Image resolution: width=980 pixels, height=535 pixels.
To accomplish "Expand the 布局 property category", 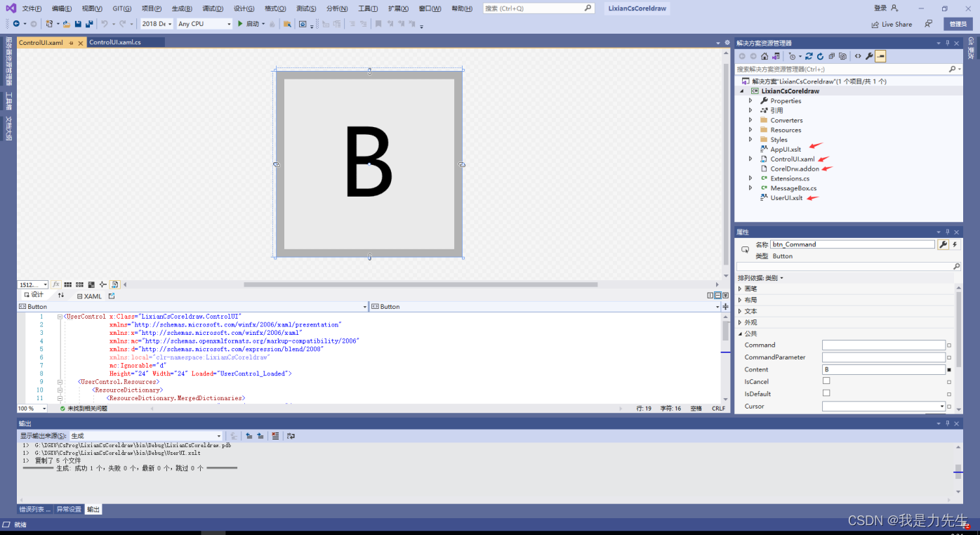I will tap(740, 300).
